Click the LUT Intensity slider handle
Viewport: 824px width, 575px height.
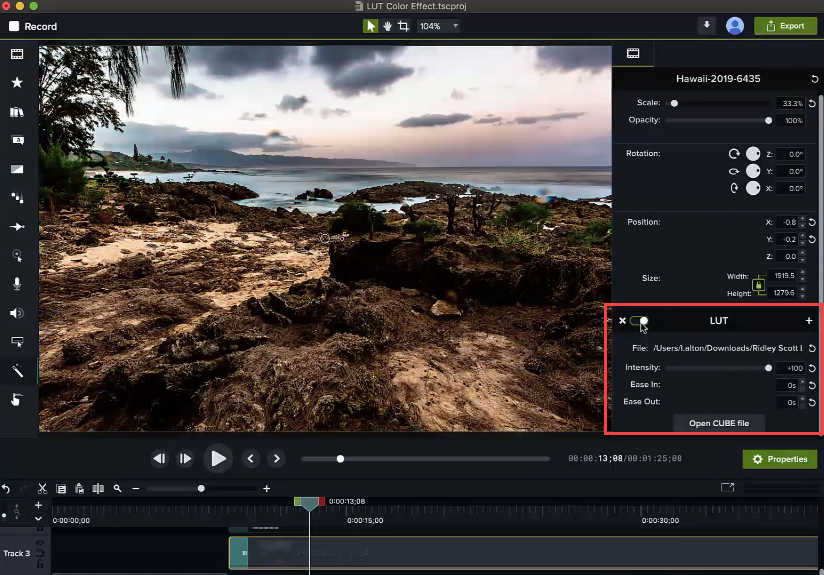pyautogui.click(x=768, y=368)
